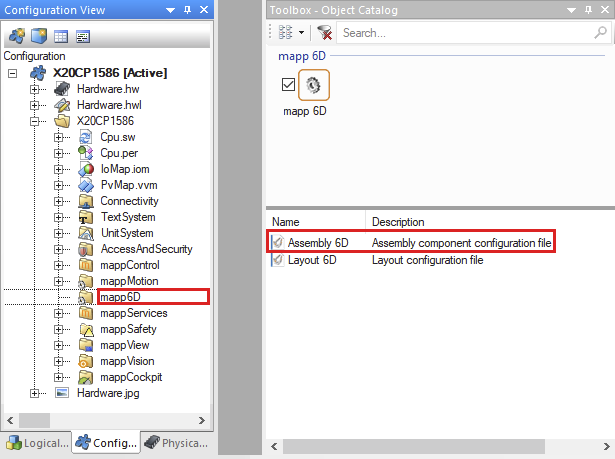Click the Cpu.per file icon
The width and height of the screenshot is (615, 459).
click(86, 153)
